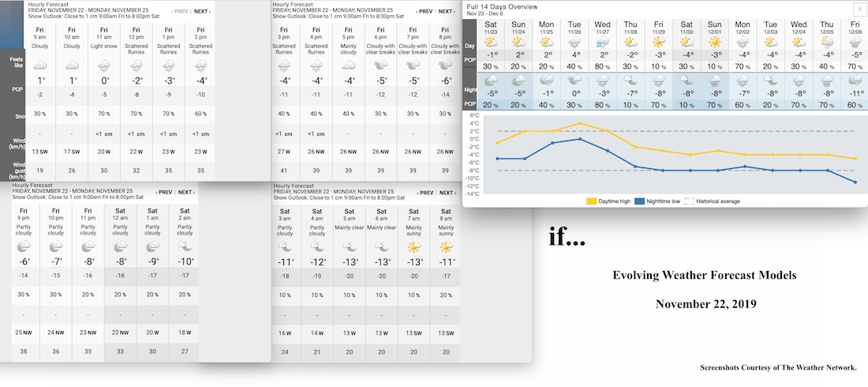This screenshot has width=868, height=387.
Task: Select the Fri 12 pm scattered flurries icon
Action: (136, 66)
